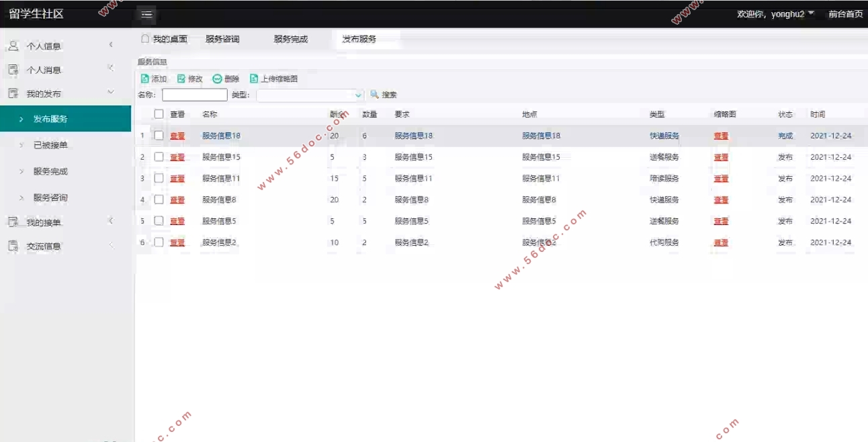The image size is (868, 442).
Task: Click 完成 status cell in first row
Action: coord(785,136)
